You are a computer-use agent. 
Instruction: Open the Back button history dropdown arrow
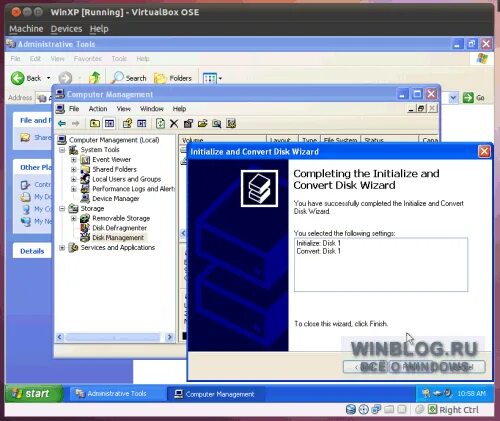pyautogui.click(x=48, y=78)
